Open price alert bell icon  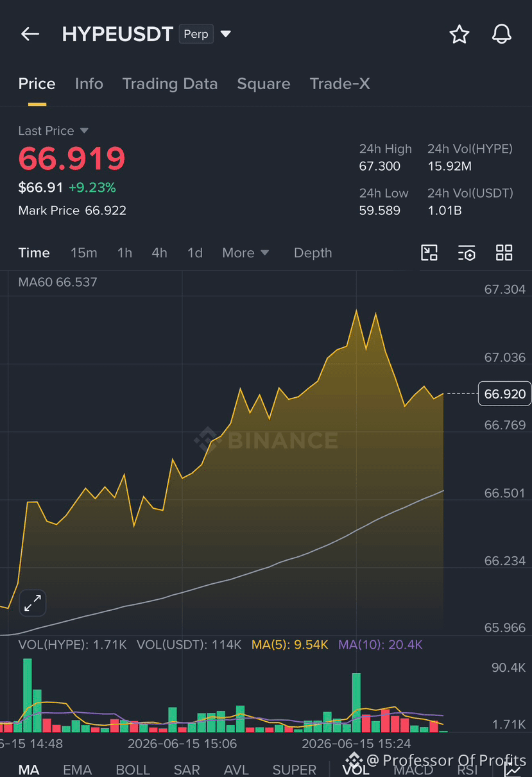click(501, 34)
